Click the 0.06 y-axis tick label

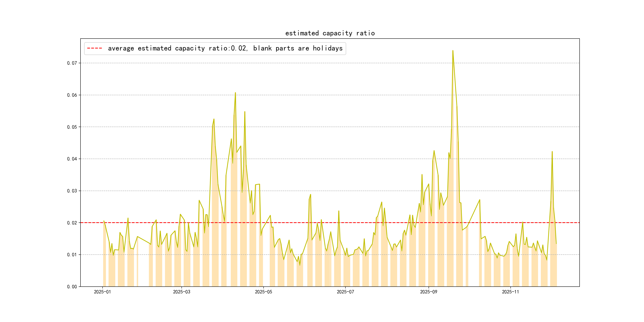(x=72, y=95)
